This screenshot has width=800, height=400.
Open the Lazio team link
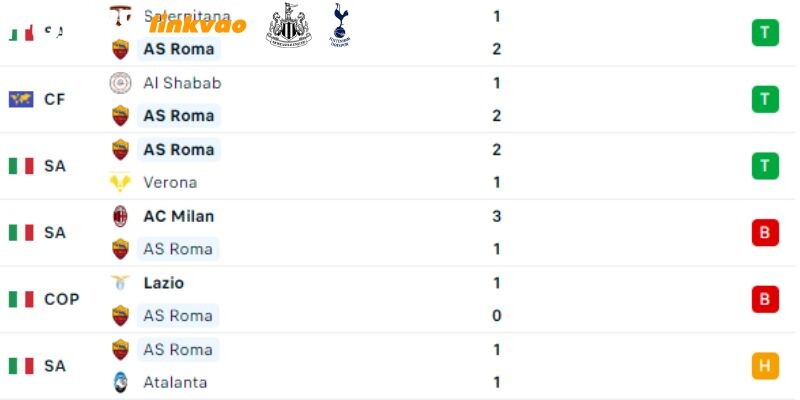click(x=164, y=283)
